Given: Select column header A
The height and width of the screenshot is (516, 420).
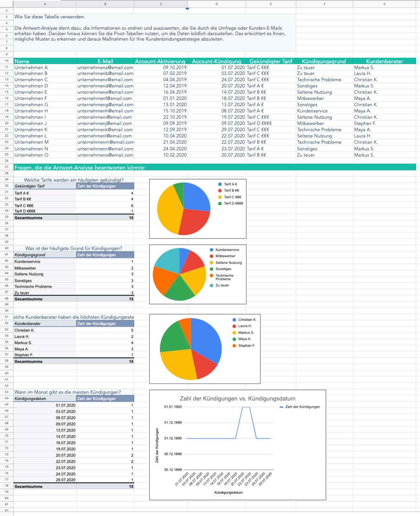Looking at the screenshot, I should pos(45,4).
